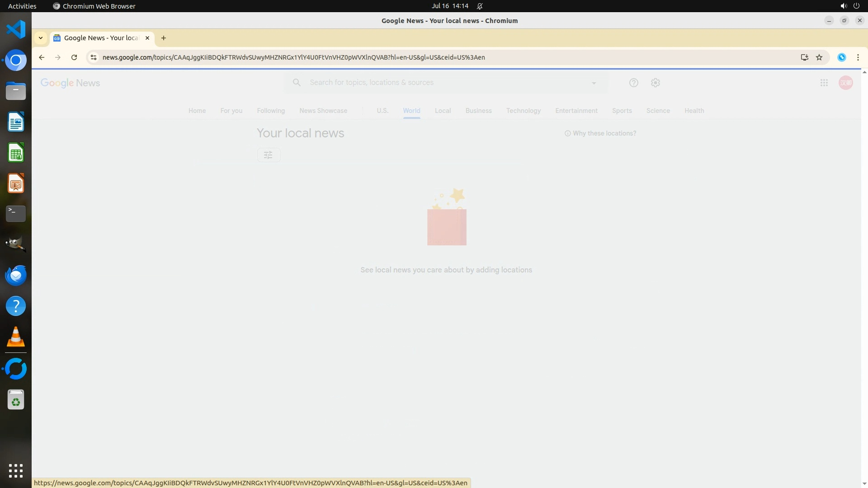Toggle notifications bell in the top bar
The image size is (868, 488).
tap(480, 6)
